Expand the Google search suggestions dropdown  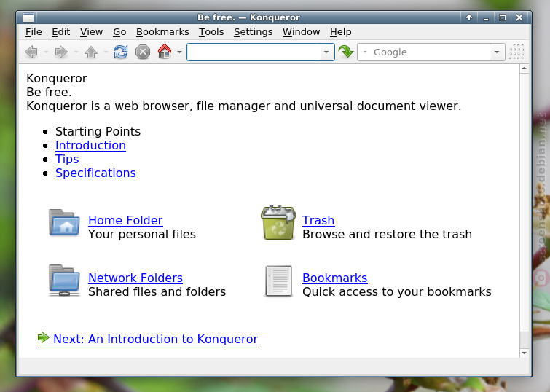tap(497, 52)
